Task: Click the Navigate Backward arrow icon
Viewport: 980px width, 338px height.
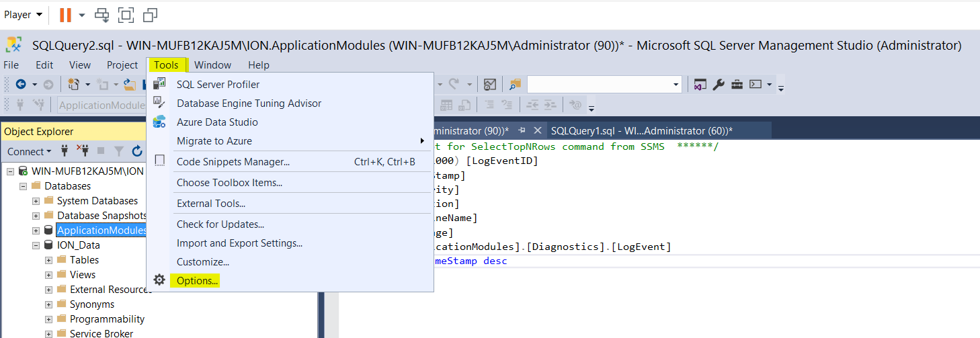Action: pos(21,84)
